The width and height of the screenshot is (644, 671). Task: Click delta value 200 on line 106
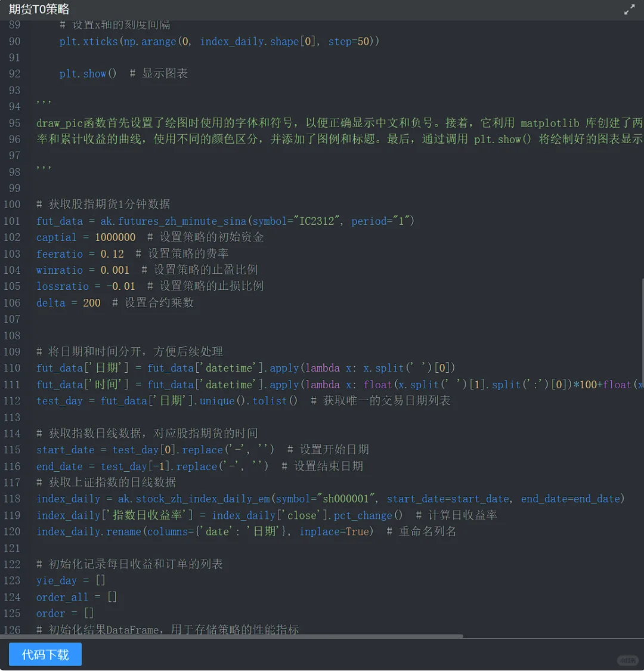92,302
